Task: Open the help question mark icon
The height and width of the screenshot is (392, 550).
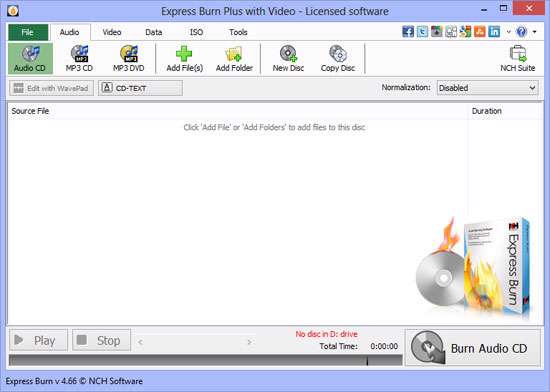Action: [522, 32]
